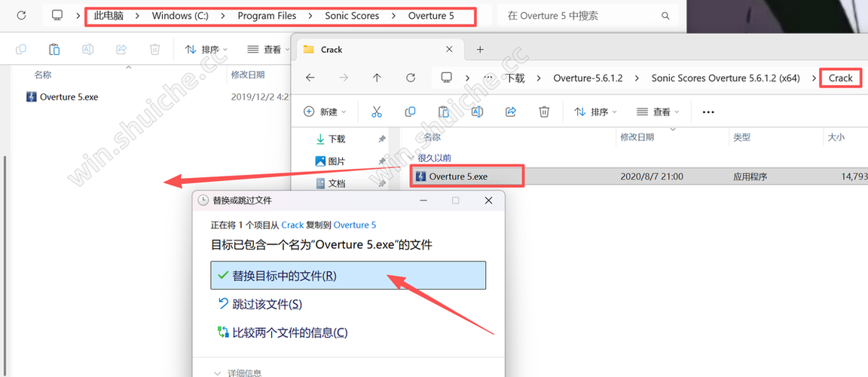Open the 新建 dropdown

point(325,112)
